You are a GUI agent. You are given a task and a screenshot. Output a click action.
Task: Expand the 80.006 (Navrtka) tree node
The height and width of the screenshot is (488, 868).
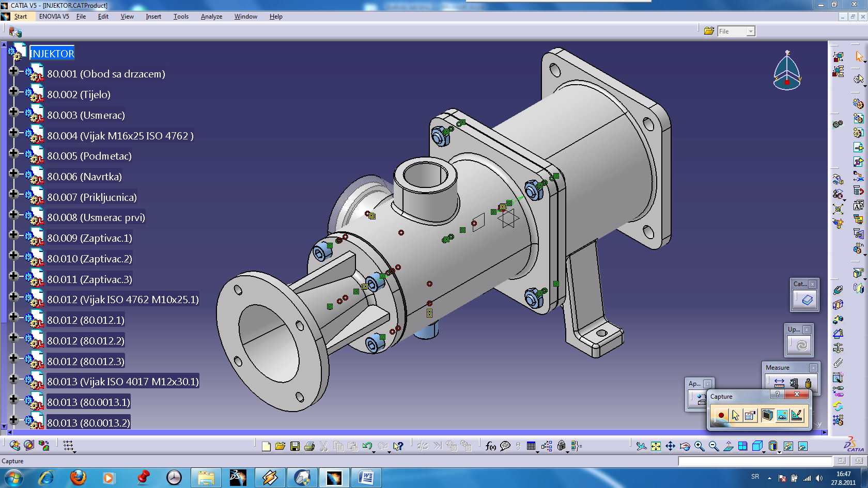14,174
